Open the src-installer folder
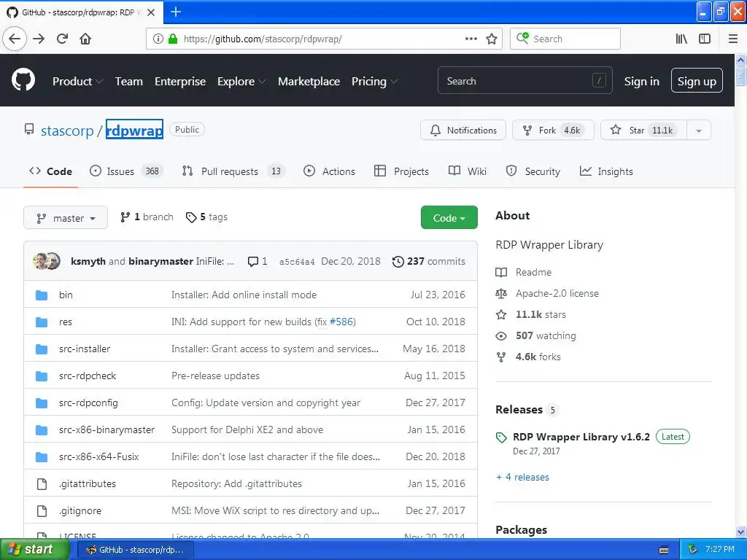Image resolution: width=747 pixels, height=560 pixels. (85, 349)
